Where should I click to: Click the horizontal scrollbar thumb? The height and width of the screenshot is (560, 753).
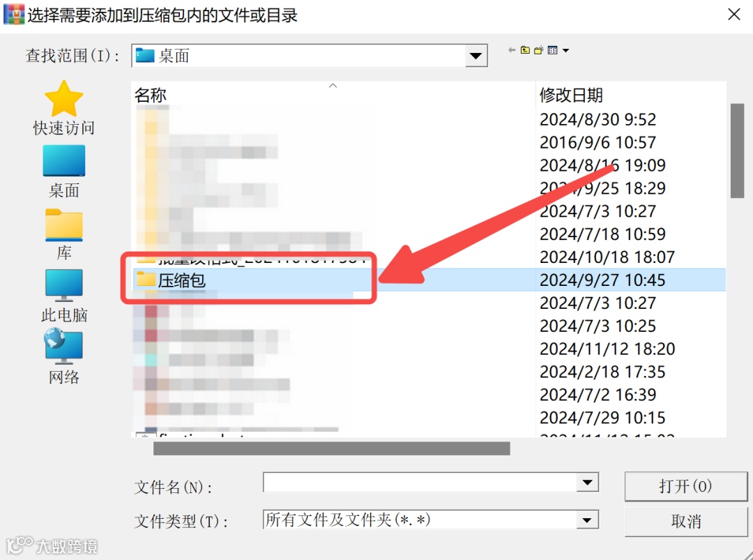(x=331, y=448)
